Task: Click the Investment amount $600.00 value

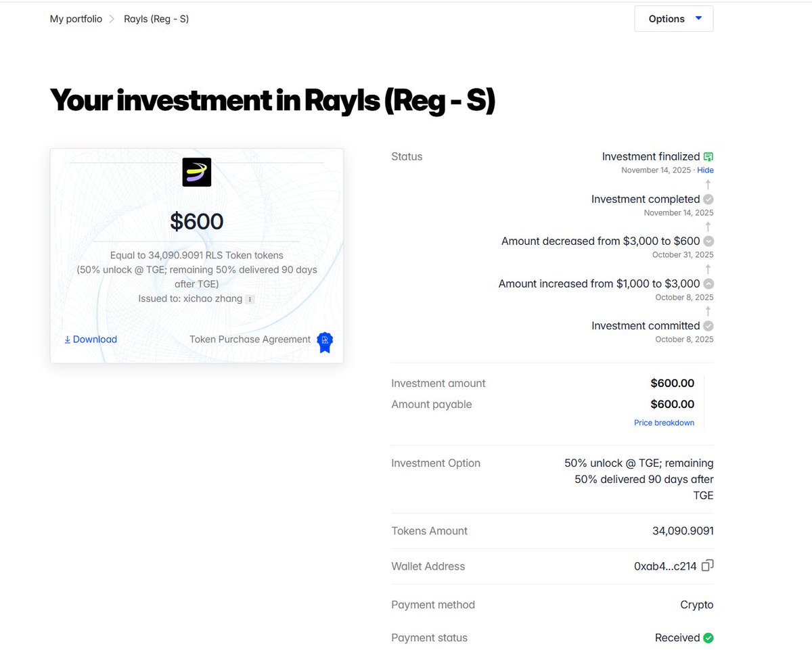Action: (x=672, y=384)
